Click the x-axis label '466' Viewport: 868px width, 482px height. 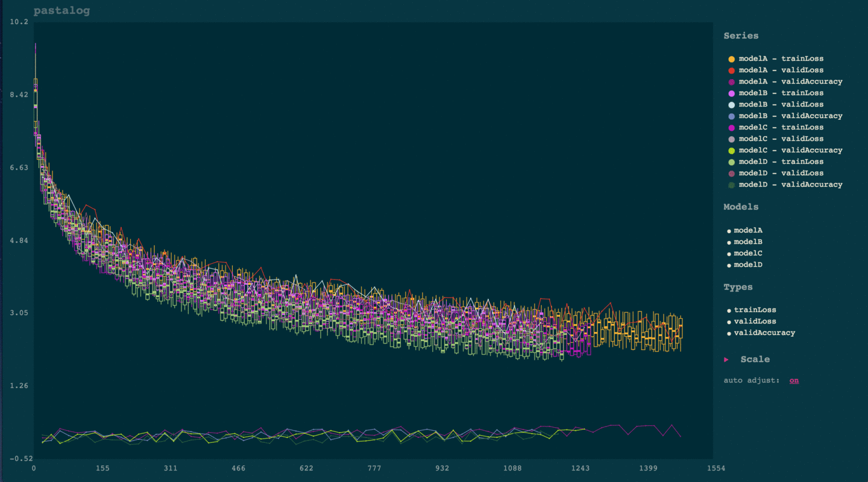pos(238,468)
